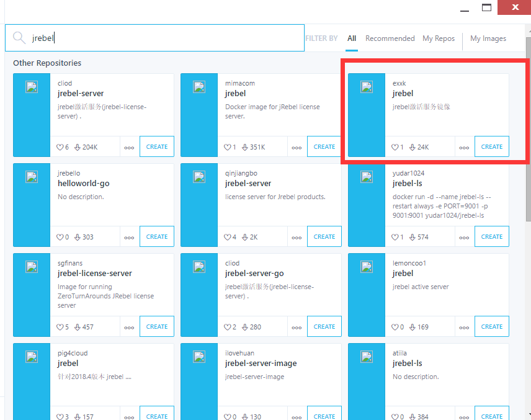Image resolution: width=531 pixels, height=420 pixels.
Task: Create container from mimacom jrebel
Action: tap(324, 146)
